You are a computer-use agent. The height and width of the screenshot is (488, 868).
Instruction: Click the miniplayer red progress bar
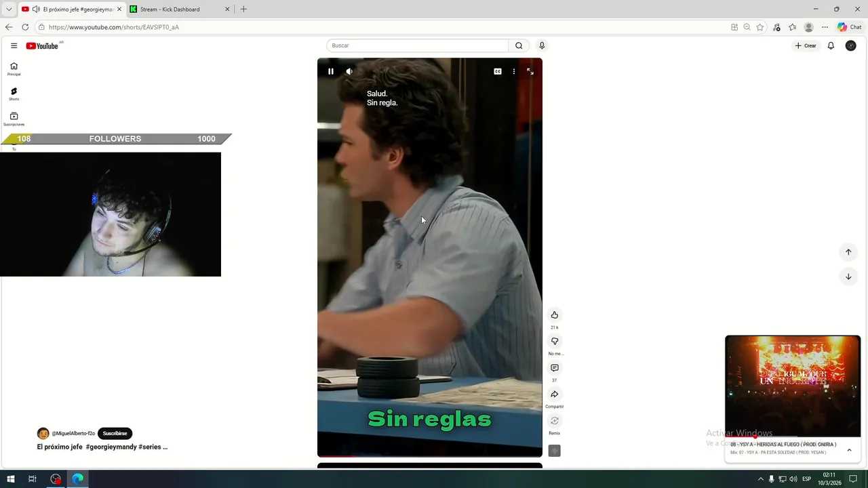[793, 437]
